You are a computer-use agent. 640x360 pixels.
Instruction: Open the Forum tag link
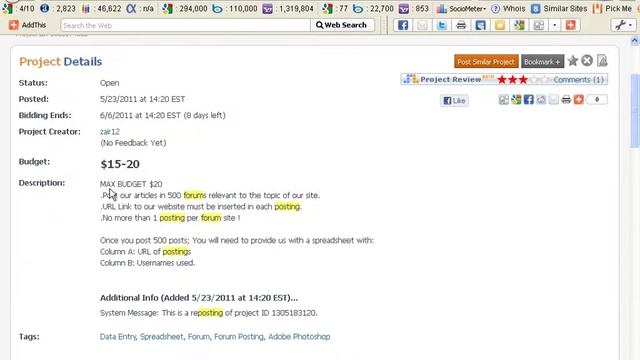(198, 337)
